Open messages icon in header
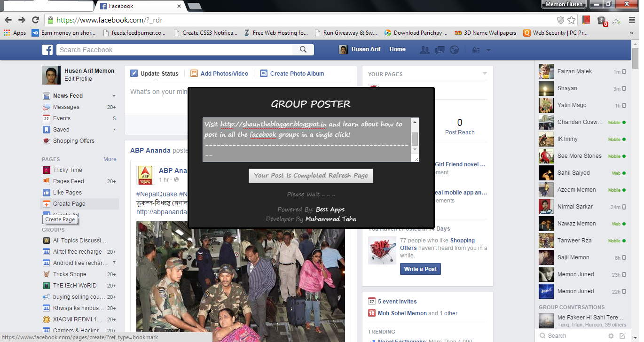Viewport: 644px width, 342px height. click(x=440, y=50)
